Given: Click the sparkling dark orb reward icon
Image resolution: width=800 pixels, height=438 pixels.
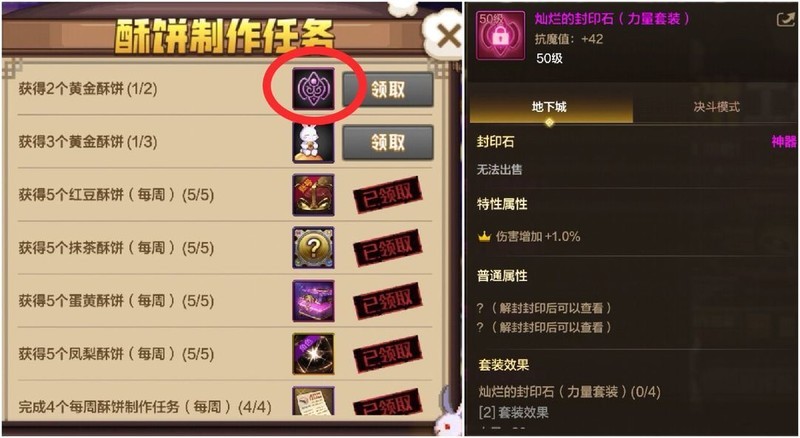Looking at the screenshot, I should point(313,354).
